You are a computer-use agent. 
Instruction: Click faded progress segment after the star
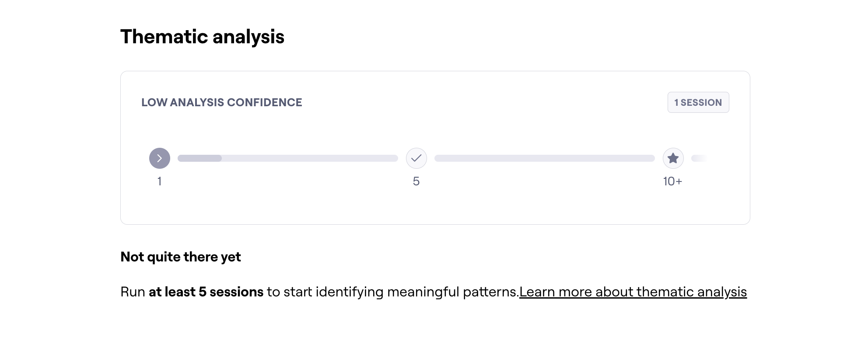699,158
